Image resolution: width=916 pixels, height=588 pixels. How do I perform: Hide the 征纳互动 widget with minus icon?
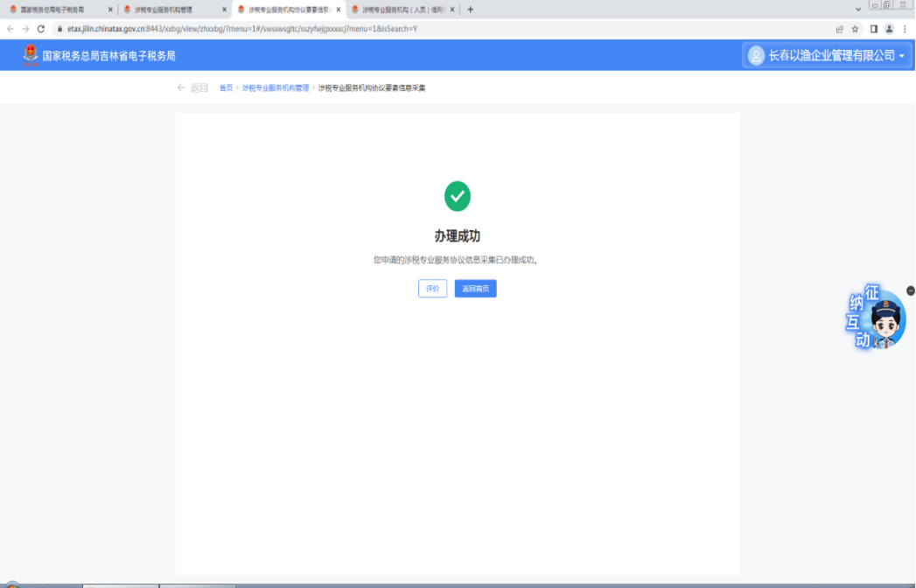pos(911,290)
